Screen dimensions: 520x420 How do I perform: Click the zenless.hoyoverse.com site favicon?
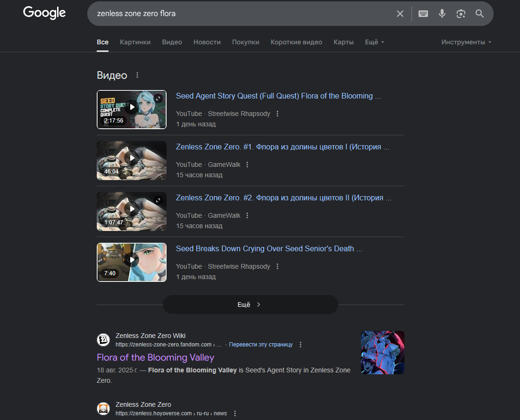(x=103, y=408)
